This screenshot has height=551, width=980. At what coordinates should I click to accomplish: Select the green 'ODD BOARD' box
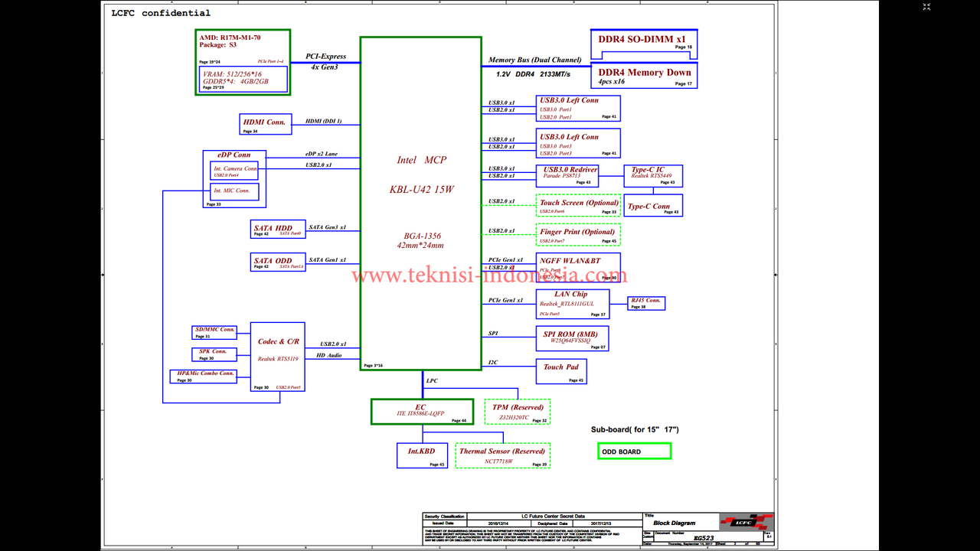pos(634,452)
